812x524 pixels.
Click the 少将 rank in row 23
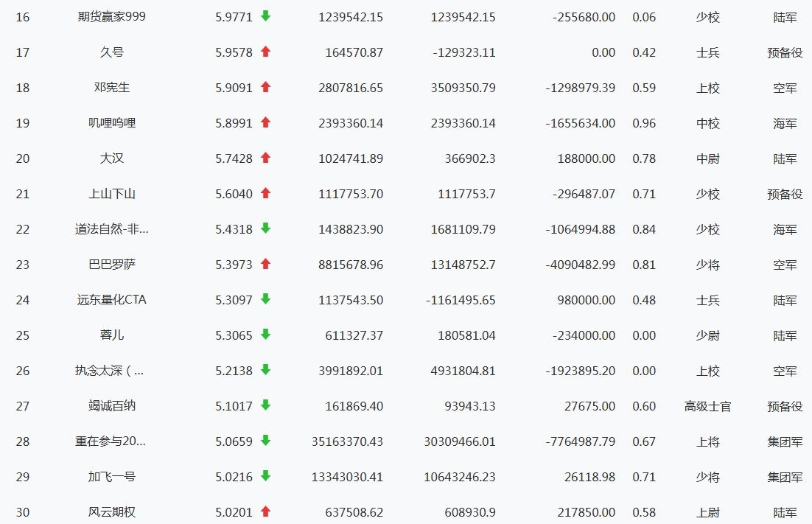coord(707,265)
